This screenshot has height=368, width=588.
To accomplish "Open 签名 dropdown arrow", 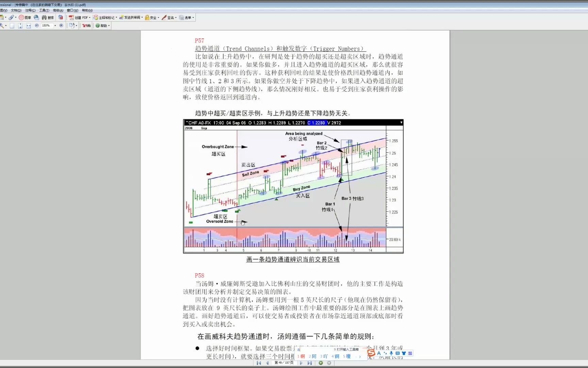I will [x=176, y=17].
